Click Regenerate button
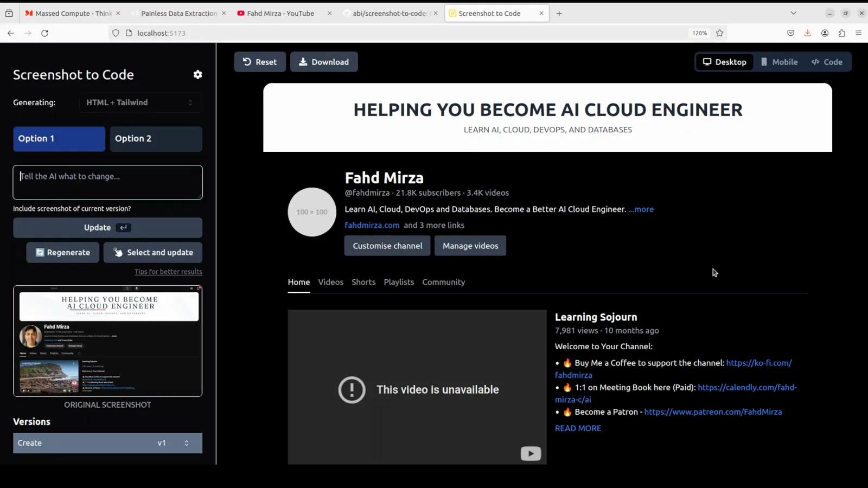Viewport: 868px width, 488px height. 63,253
